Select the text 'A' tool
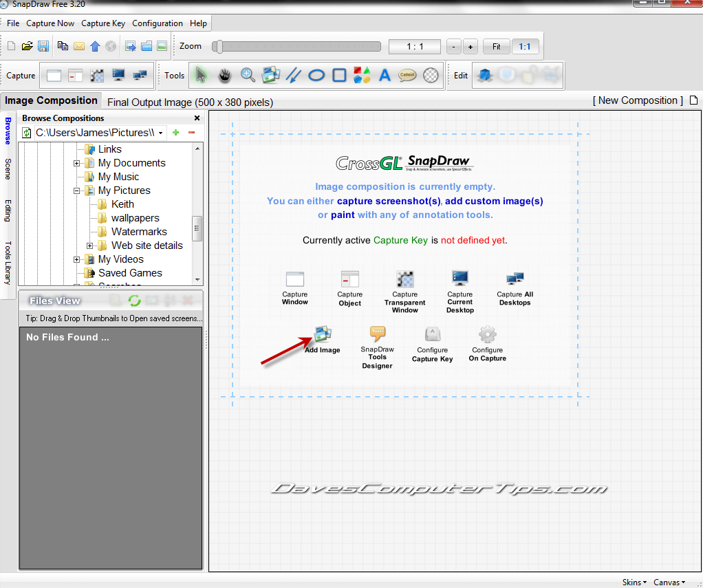Screen dimensions: 703x588 [385, 75]
